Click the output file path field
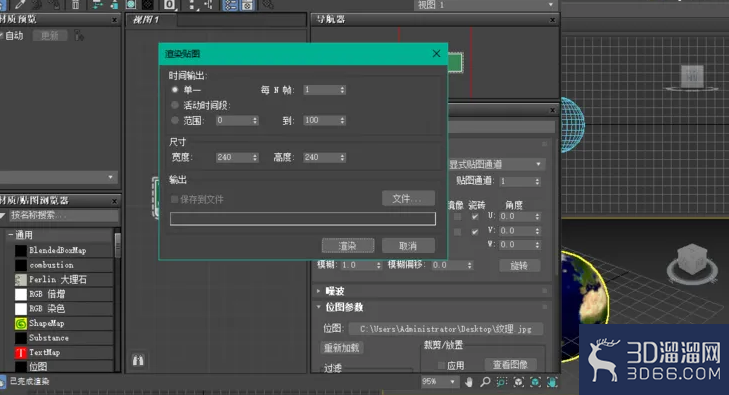The width and height of the screenshot is (729, 395). click(303, 218)
